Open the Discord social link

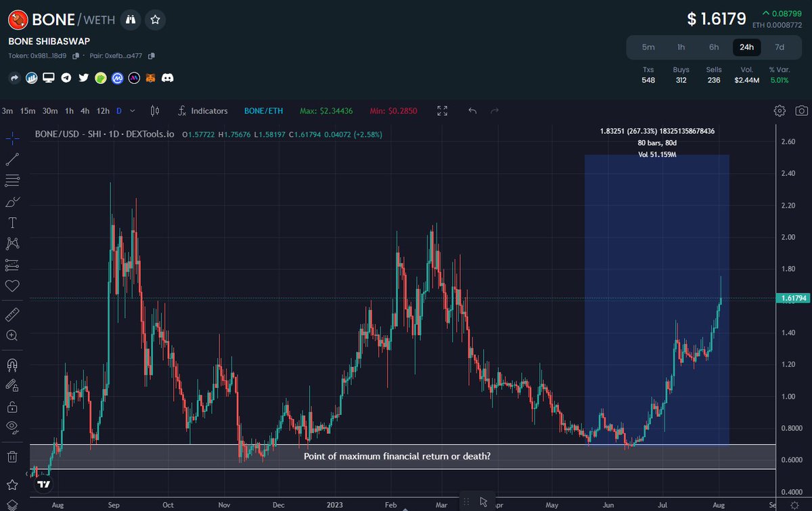pyautogui.click(x=168, y=78)
